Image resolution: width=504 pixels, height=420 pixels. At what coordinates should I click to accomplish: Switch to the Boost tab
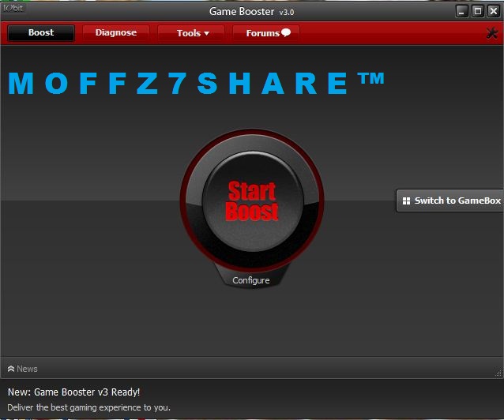(x=41, y=33)
